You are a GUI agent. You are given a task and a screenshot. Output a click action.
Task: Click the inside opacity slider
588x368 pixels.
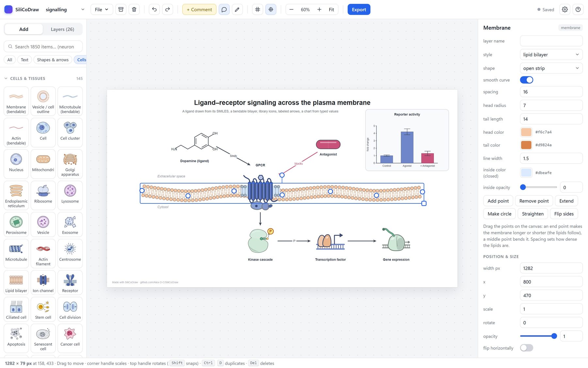coord(538,187)
